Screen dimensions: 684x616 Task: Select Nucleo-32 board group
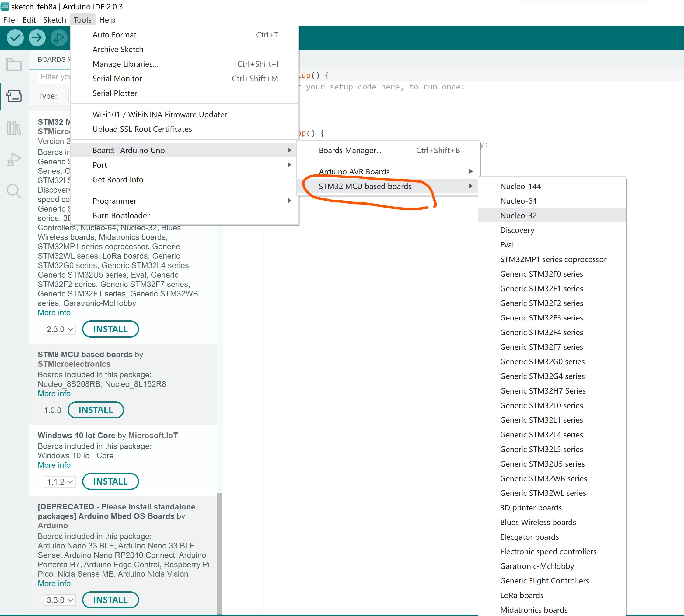point(552,215)
